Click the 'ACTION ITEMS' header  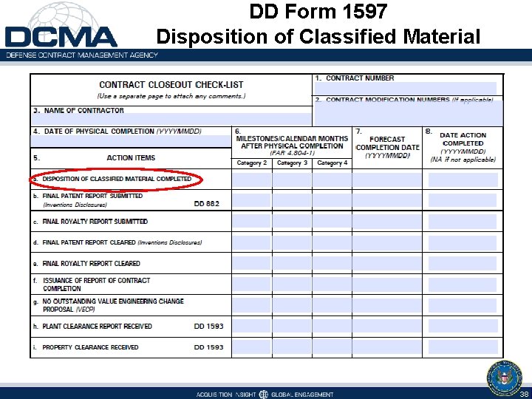pyautogui.click(x=131, y=158)
